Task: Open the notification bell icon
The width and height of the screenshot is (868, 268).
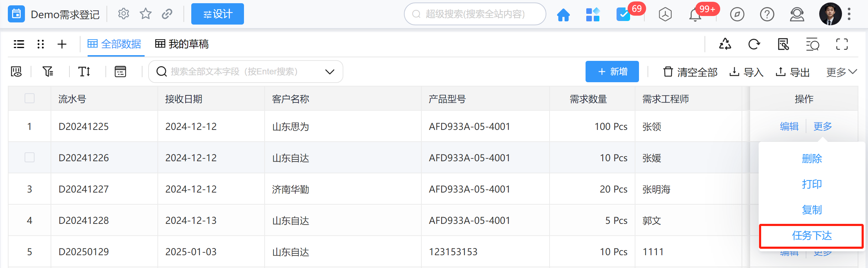Action: (695, 15)
